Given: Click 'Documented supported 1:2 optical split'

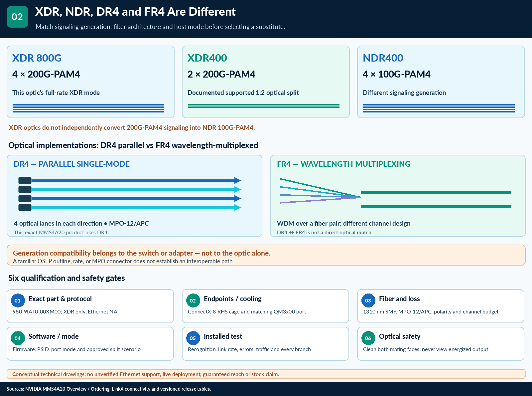Looking at the screenshot, I should (x=243, y=93).
